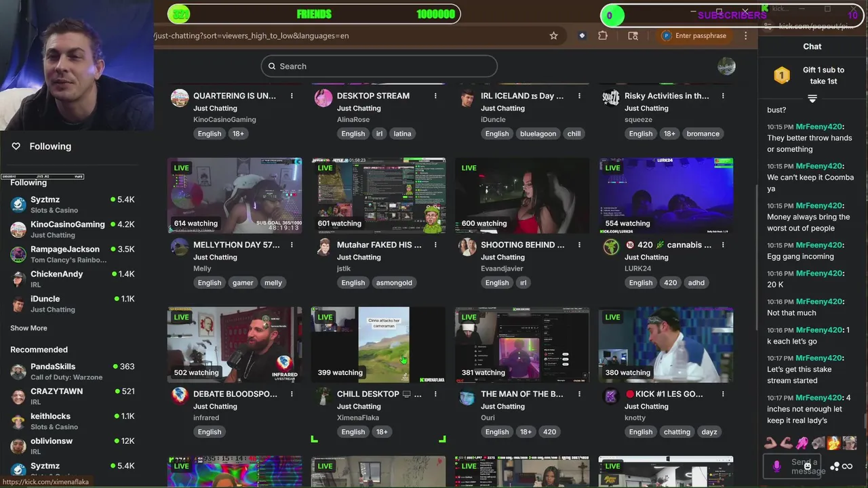The height and width of the screenshot is (488, 868).
Task: Click LURK24 channel avatar
Action: [x=611, y=247]
